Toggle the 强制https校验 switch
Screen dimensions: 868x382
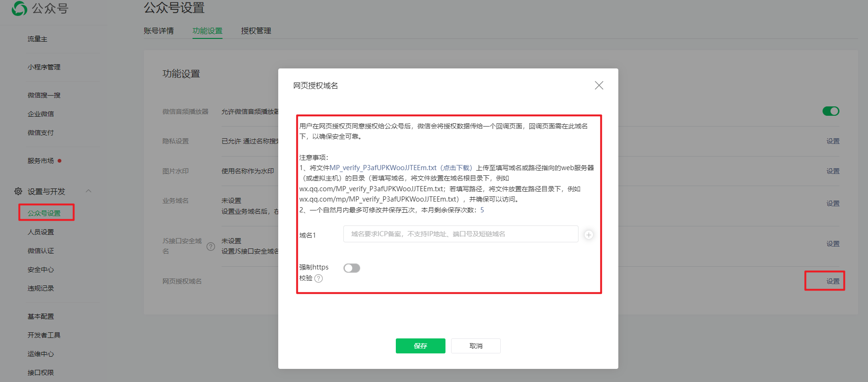(352, 268)
